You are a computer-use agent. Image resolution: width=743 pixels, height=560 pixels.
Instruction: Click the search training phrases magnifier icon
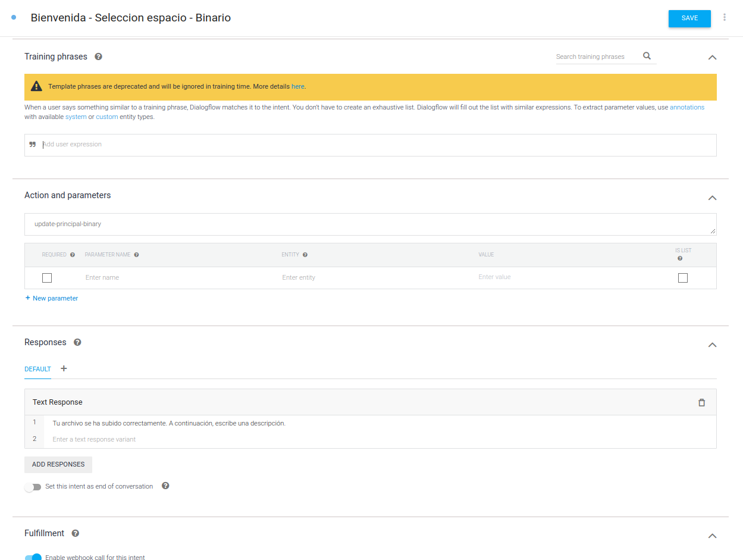coord(647,57)
